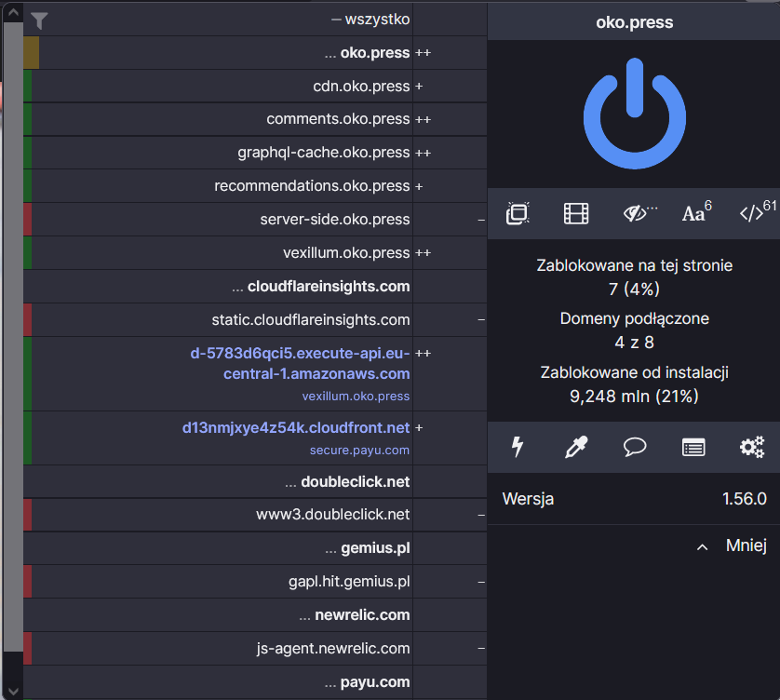Toggle the popup blocking icon
The width and height of the screenshot is (780, 700).
coord(518,213)
